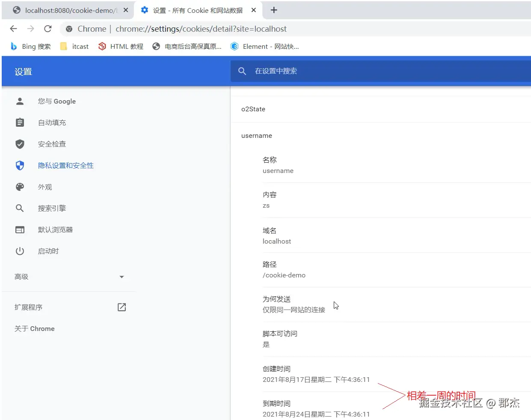This screenshot has width=531, height=420.
Task: Close the localhost:8080/cookie-demo tab
Action: (126, 10)
